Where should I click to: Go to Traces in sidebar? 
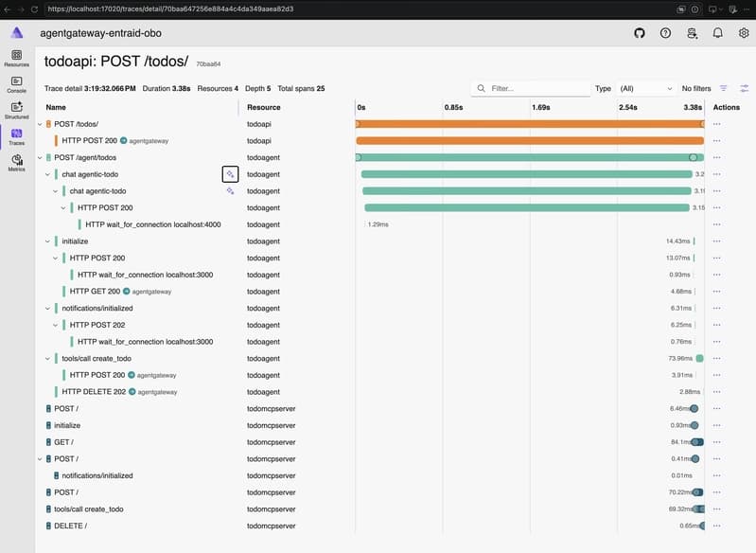[16, 136]
